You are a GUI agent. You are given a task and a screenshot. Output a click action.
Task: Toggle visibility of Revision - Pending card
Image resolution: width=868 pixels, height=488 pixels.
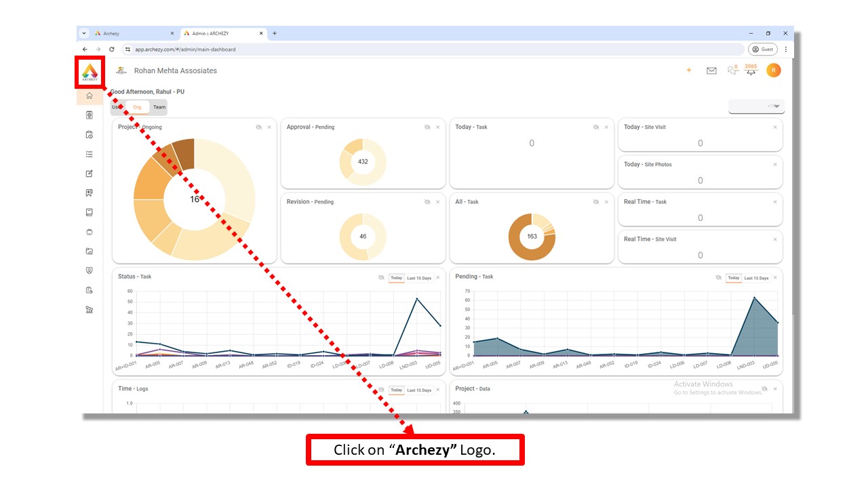click(427, 202)
